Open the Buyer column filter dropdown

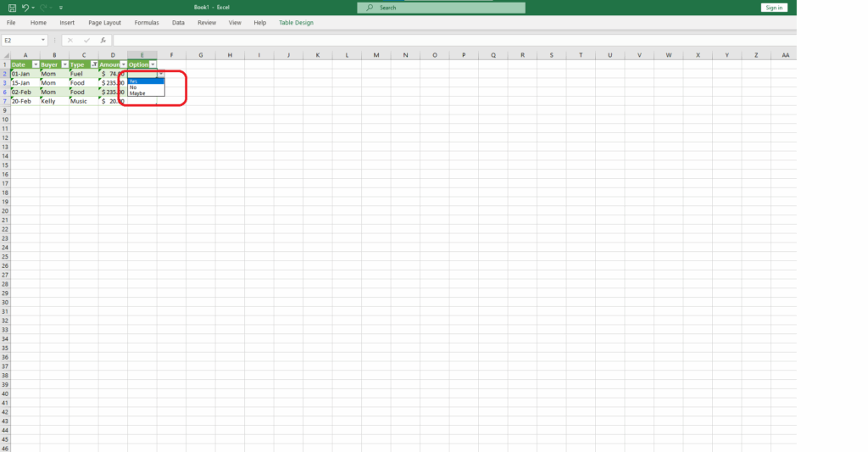pyautogui.click(x=64, y=64)
